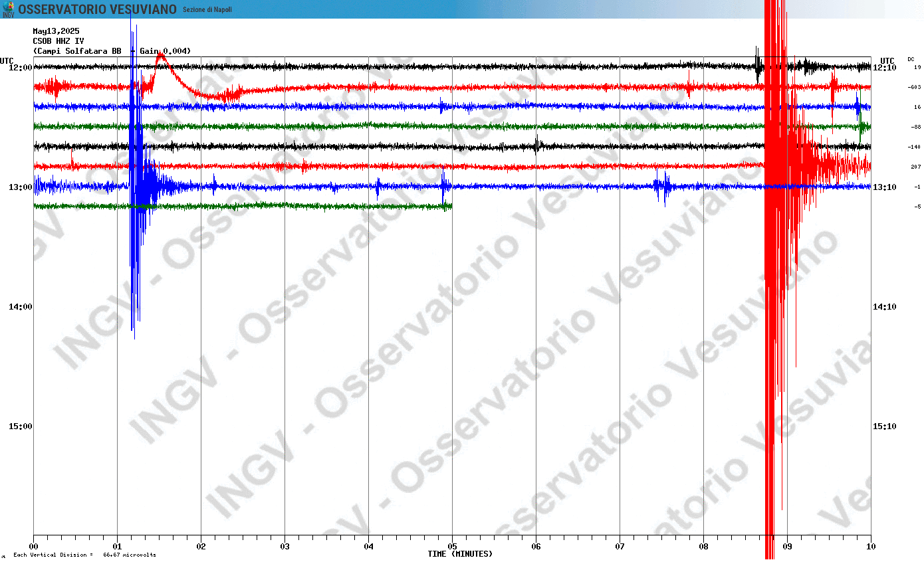Image resolution: width=924 pixels, height=564 pixels.
Task: Click the DC value '-5'
Action: point(917,207)
